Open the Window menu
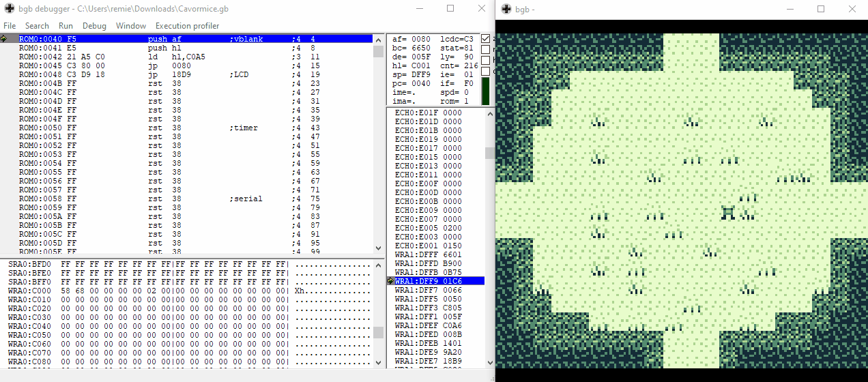Image resolution: width=868 pixels, height=382 pixels. 131,26
